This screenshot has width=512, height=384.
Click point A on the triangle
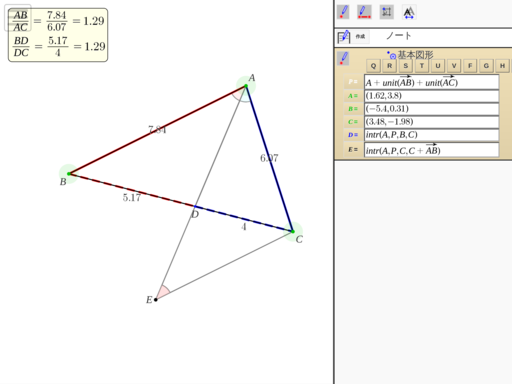[x=246, y=86]
